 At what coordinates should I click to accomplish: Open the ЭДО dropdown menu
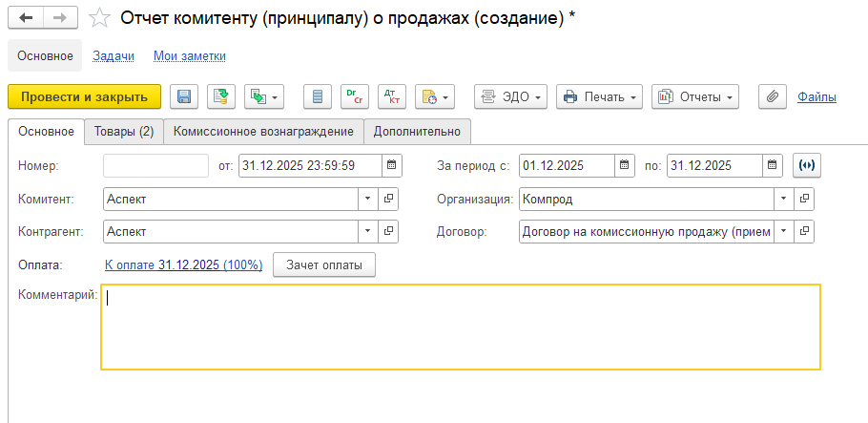click(510, 96)
